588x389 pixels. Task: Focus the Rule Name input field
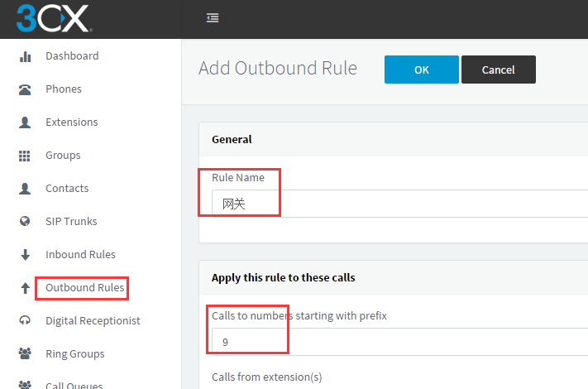[399, 204]
